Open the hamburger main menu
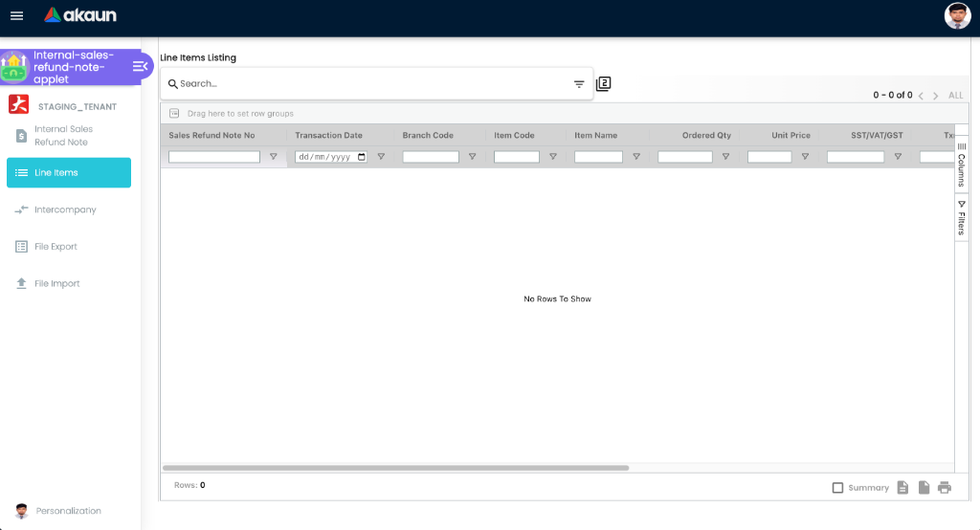Image resolution: width=980 pixels, height=530 pixels. tap(17, 15)
